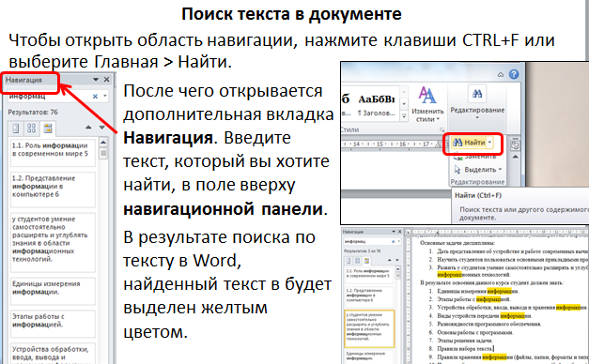Click the results scrollbar thumb in large pane
This screenshot has height=364, width=589.
pyautogui.click(x=103, y=154)
